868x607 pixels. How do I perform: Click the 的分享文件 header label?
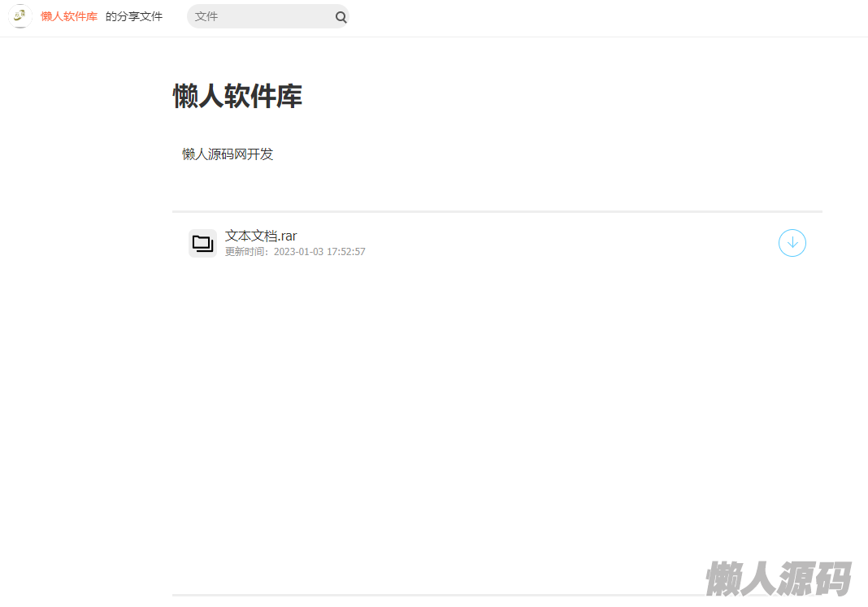134,16
